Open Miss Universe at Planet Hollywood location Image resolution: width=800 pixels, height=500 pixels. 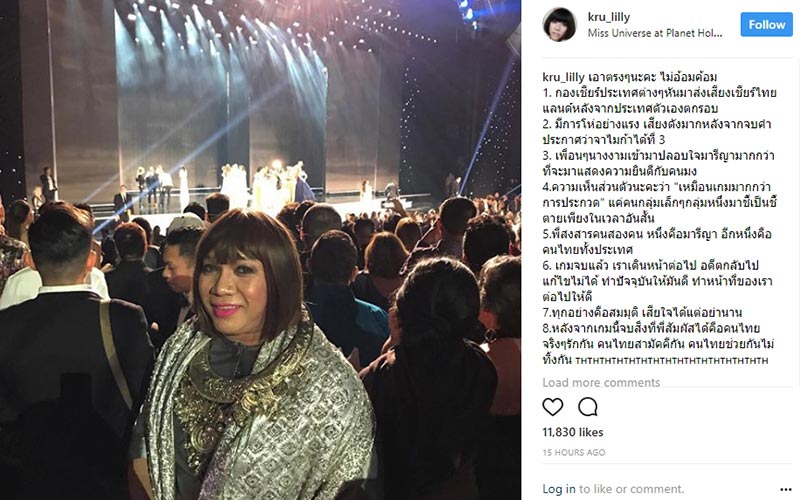tap(655, 33)
